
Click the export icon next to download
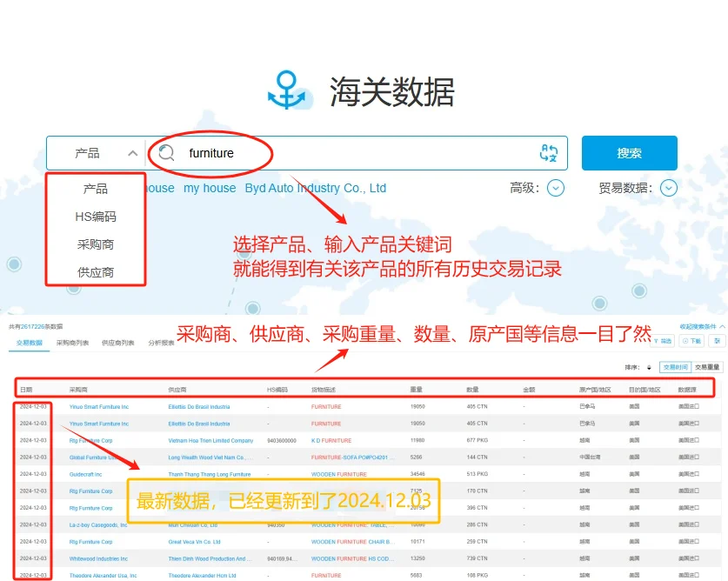coord(717,341)
